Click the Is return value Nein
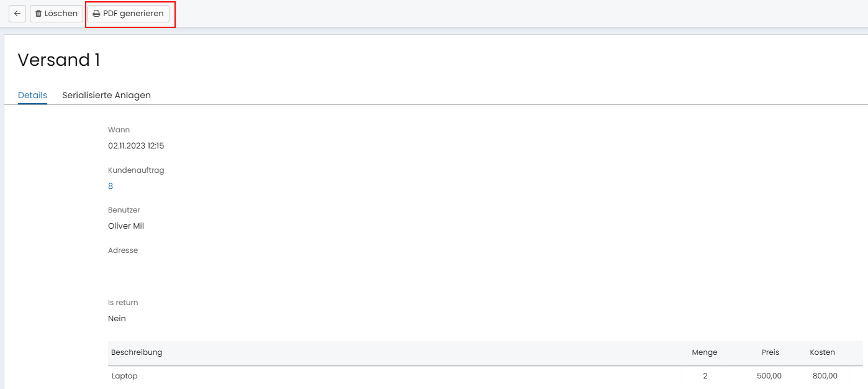The image size is (868, 389). [117, 318]
